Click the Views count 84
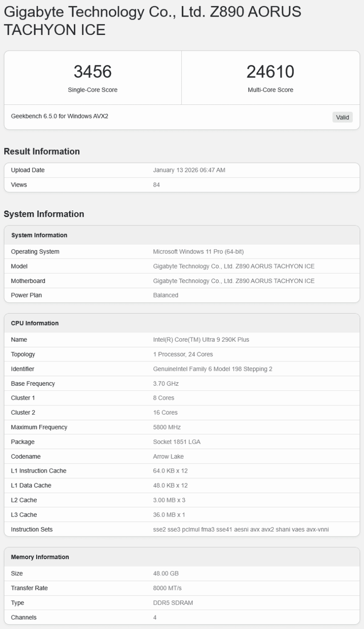Viewport: 364px width, 629px height. point(157,185)
